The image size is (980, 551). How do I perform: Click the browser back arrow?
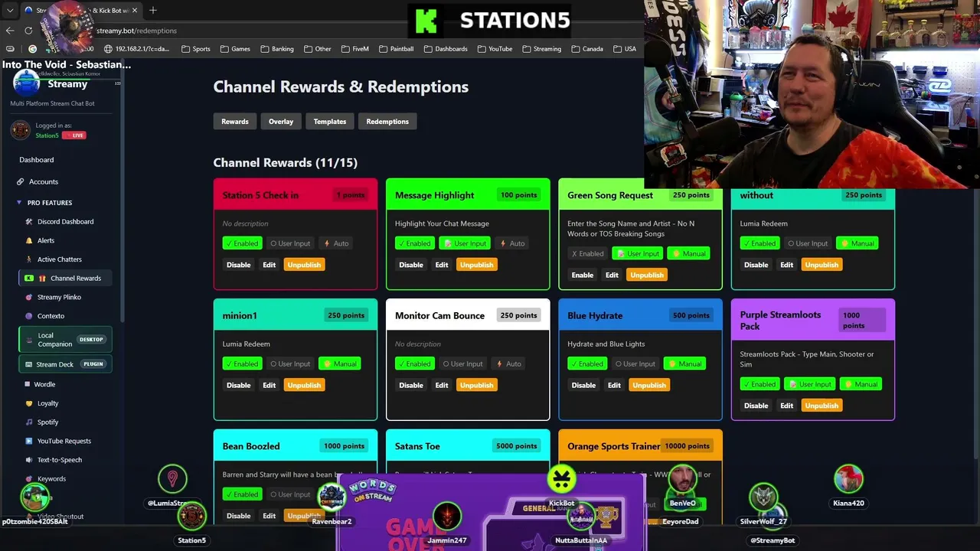click(10, 31)
